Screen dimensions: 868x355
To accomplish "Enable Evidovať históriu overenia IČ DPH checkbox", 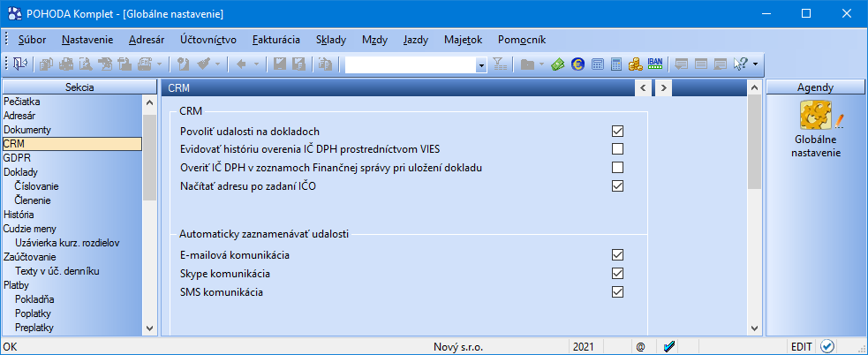I will (618, 149).
